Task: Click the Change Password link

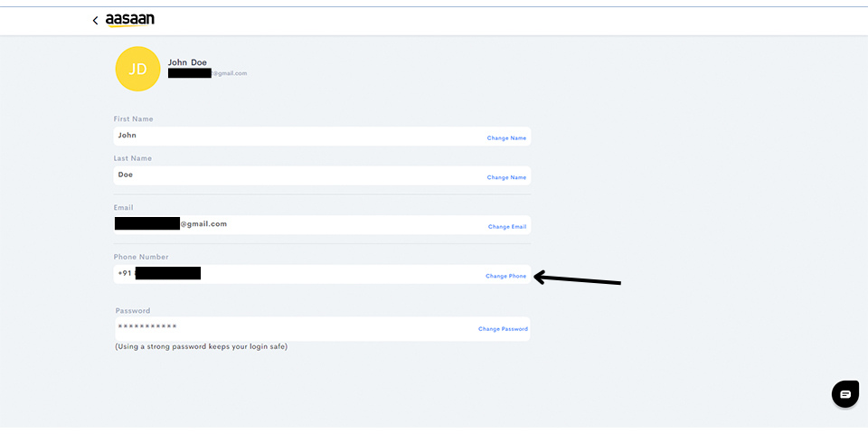Action: click(503, 329)
